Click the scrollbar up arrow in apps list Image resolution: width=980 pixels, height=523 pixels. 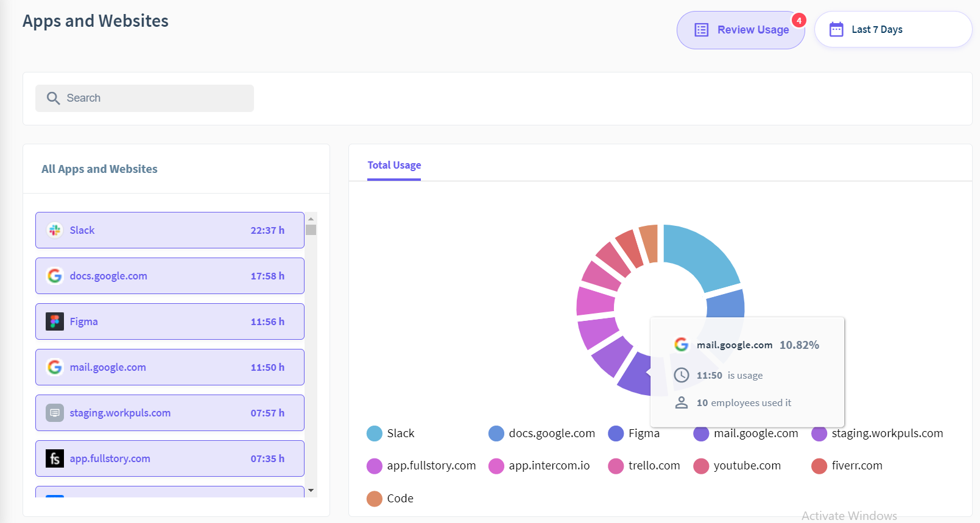[x=311, y=219]
